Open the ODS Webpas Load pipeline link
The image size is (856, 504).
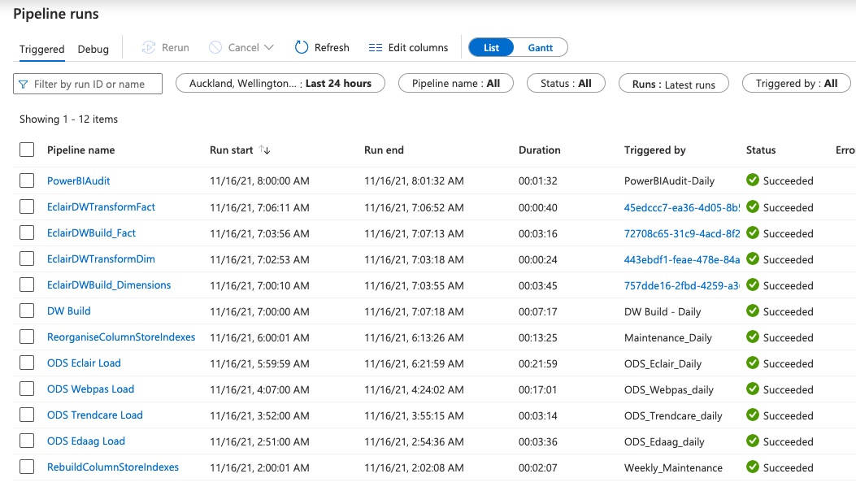90,389
